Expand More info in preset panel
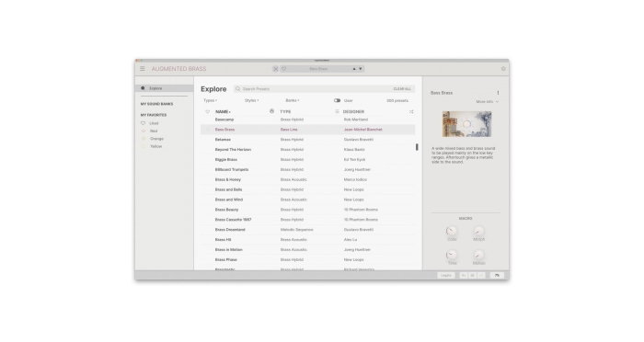 pos(487,101)
